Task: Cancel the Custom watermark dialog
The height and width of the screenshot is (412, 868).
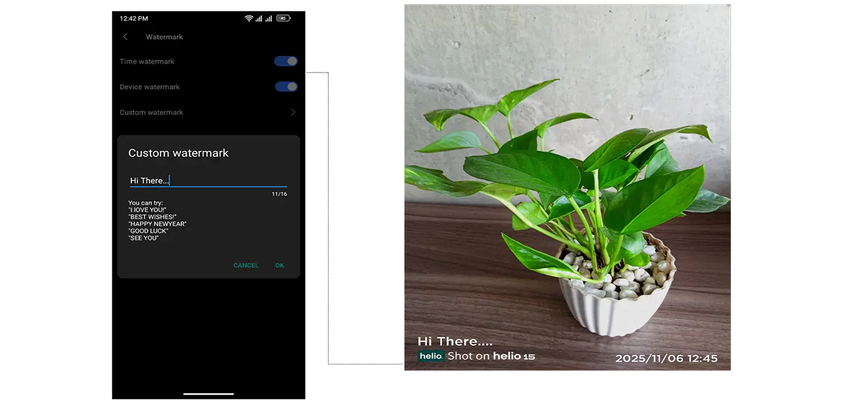Action: (246, 265)
